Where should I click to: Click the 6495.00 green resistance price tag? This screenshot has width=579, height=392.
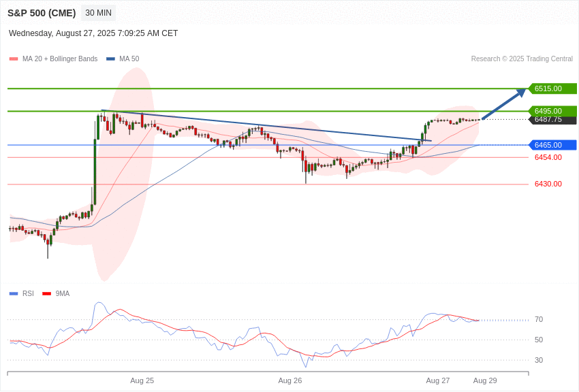[x=551, y=111]
